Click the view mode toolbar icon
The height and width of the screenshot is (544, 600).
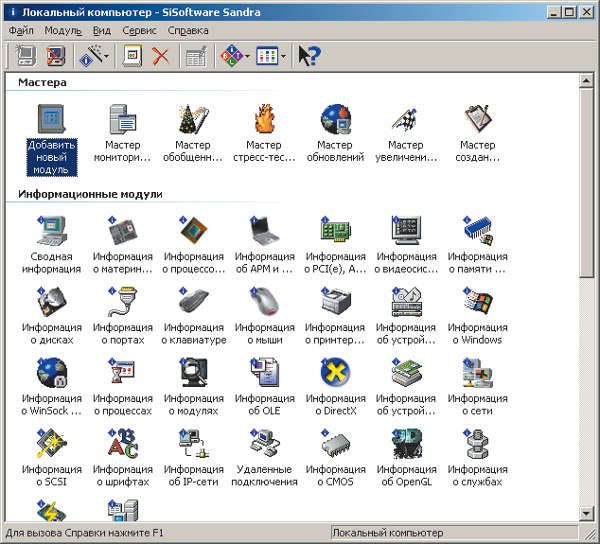(267, 56)
